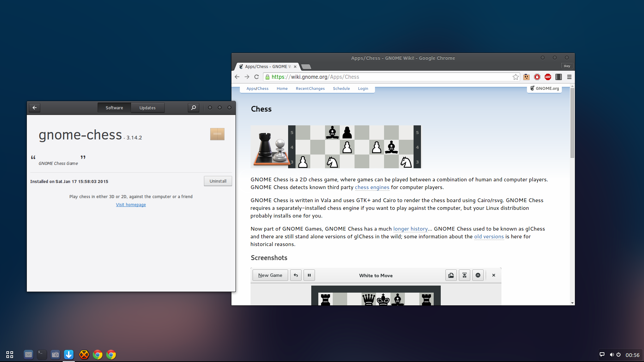The width and height of the screenshot is (644, 362).
Task: Click brown box extension icon
Action: 526,77
